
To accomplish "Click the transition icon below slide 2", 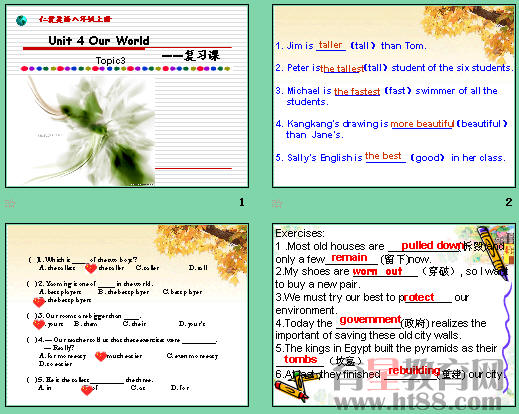I will point(277,203).
